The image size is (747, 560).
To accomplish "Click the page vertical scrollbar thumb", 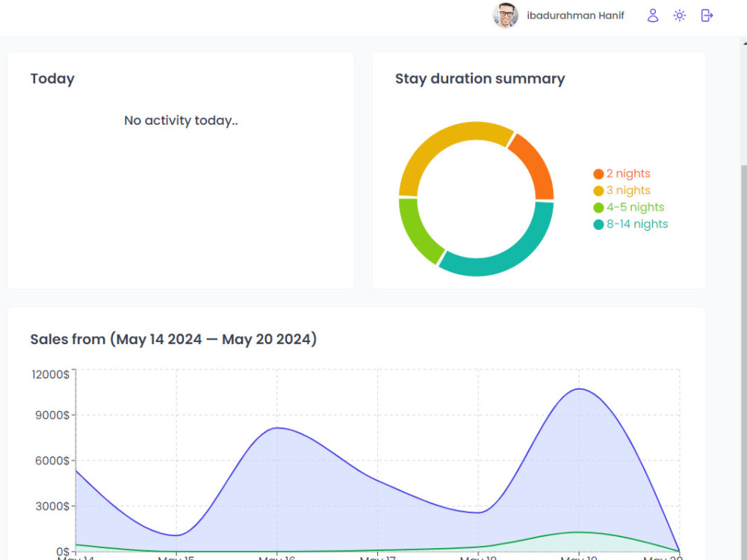I will click(x=744, y=363).
